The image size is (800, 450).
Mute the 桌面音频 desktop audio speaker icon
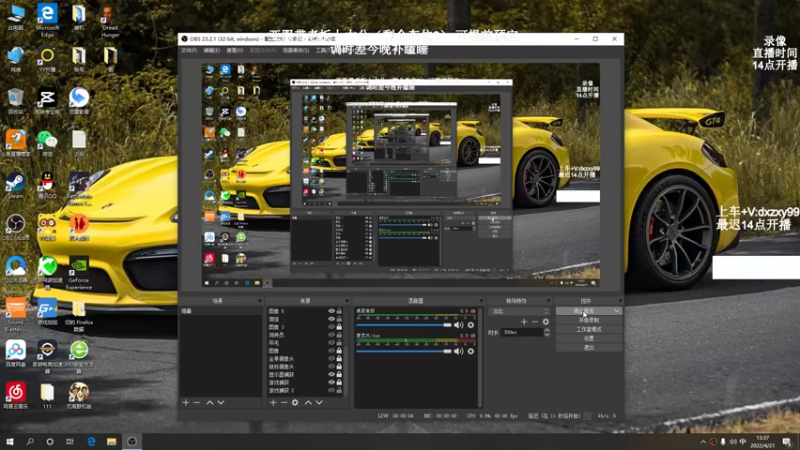click(x=459, y=325)
